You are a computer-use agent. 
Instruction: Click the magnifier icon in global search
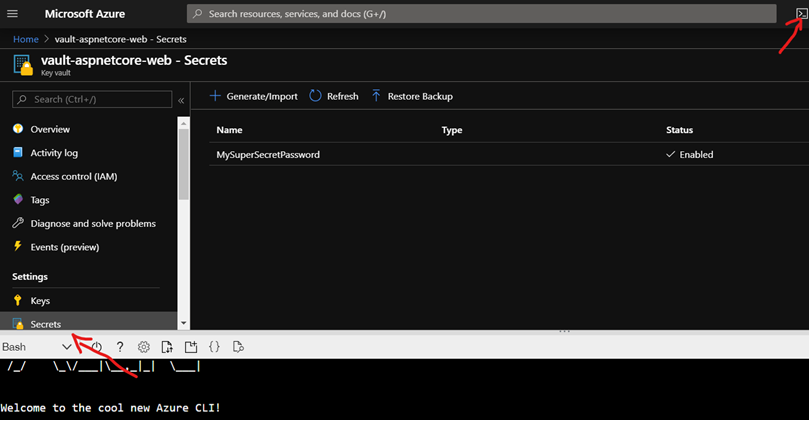[x=198, y=14]
